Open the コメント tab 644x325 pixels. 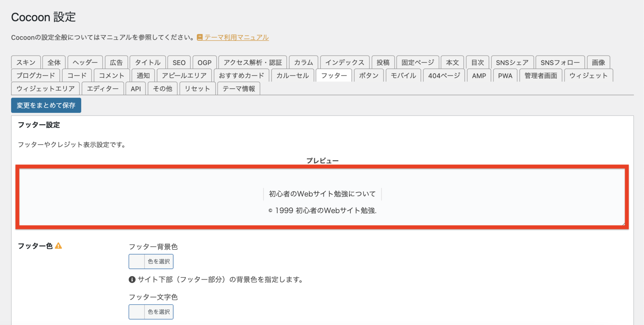[112, 75]
